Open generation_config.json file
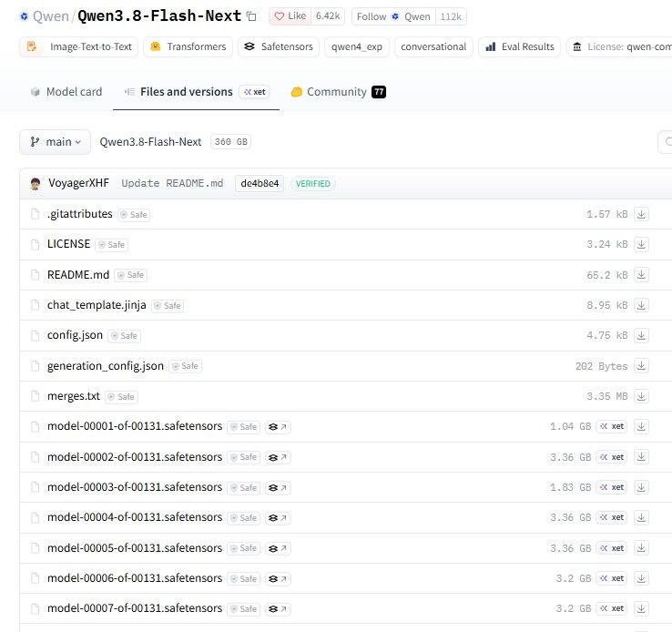 [x=106, y=366]
